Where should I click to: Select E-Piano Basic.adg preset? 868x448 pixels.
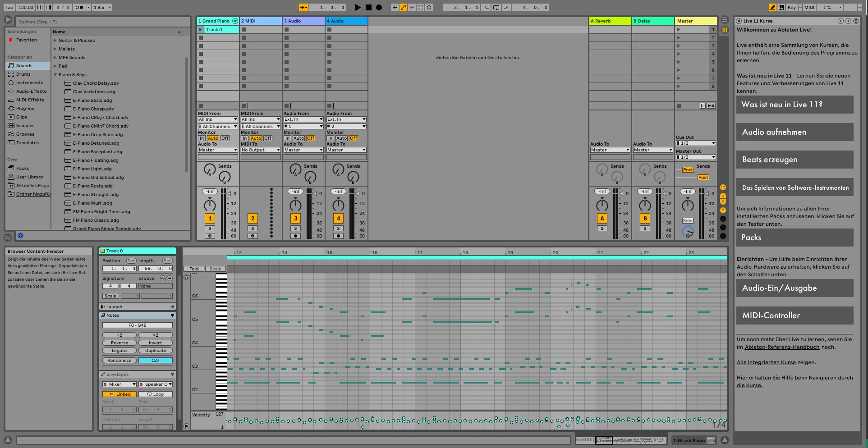[x=92, y=100]
